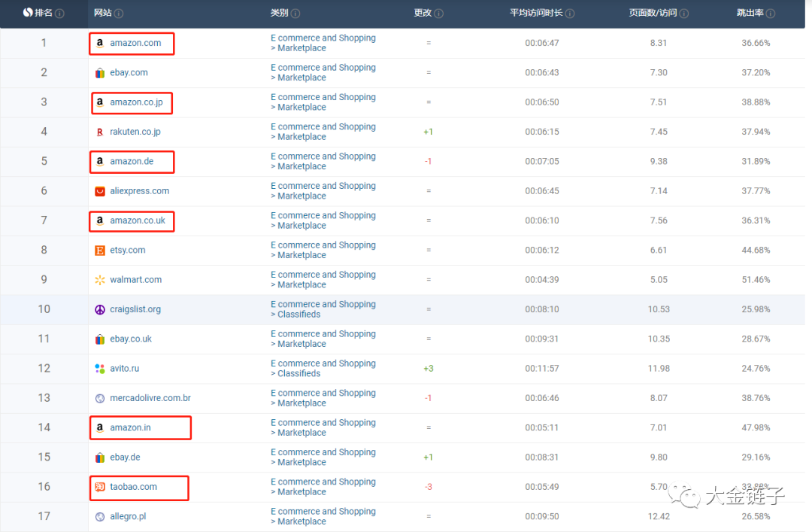Click the aliexpress.com favicon
Image resolution: width=812 pixels, height=532 pixels.
(100, 191)
